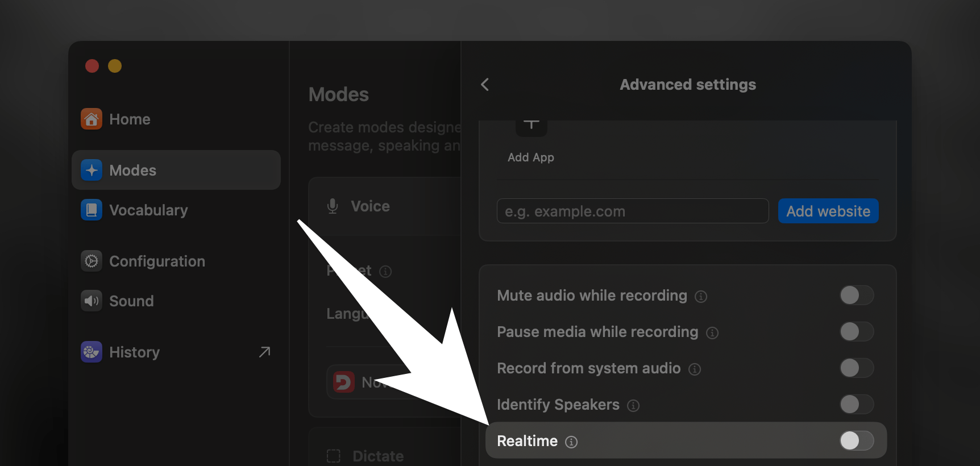
Task: Show info for Realtime option
Action: point(571,442)
